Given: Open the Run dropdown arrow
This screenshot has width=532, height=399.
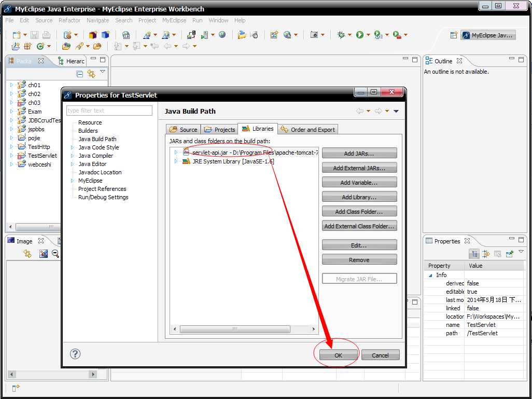Looking at the screenshot, I should 368,35.
